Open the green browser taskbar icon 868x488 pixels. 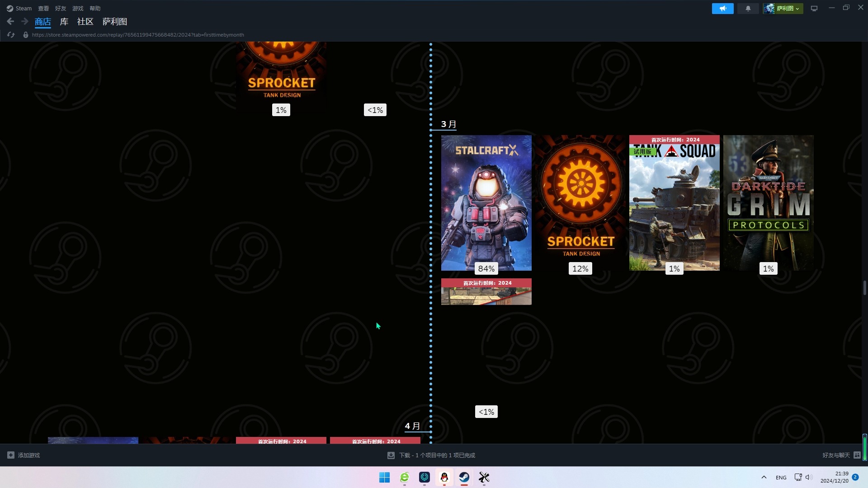coord(405,477)
